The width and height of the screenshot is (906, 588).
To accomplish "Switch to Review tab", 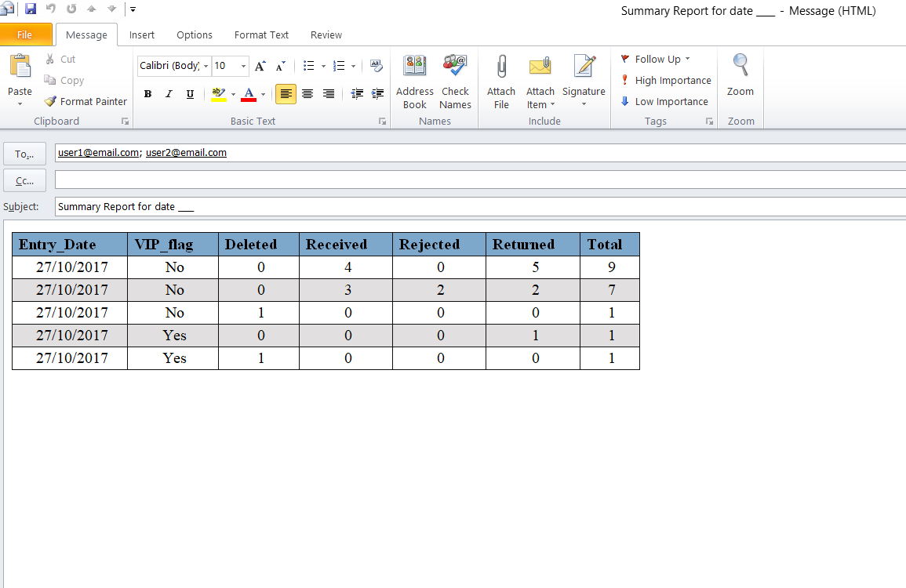I will (326, 34).
